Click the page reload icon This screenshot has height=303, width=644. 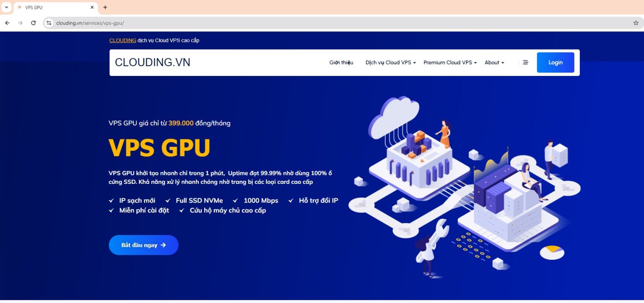pyautogui.click(x=34, y=23)
